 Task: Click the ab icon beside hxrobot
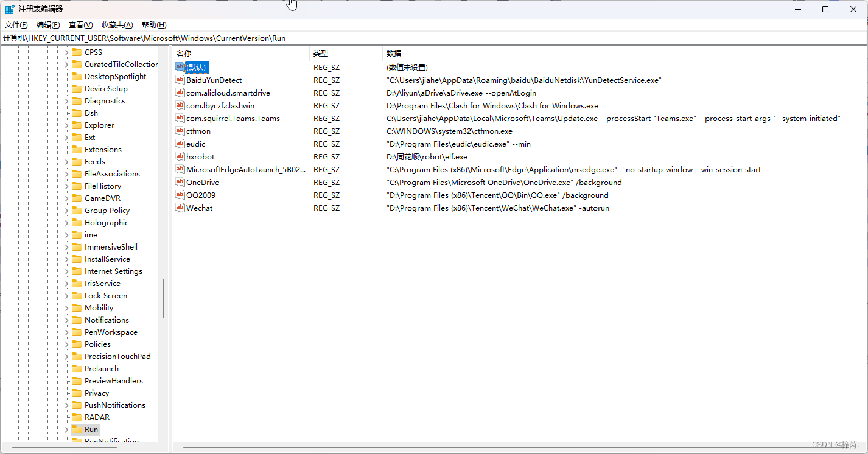click(180, 156)
